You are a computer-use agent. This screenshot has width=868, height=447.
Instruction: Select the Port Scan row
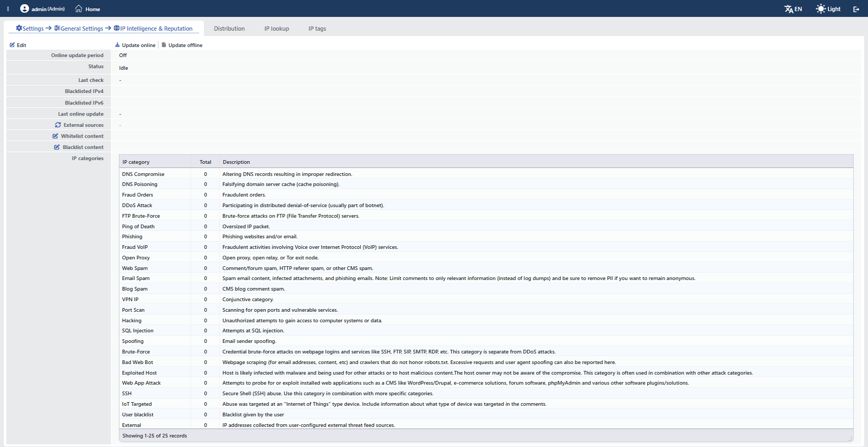pos(486,310)
